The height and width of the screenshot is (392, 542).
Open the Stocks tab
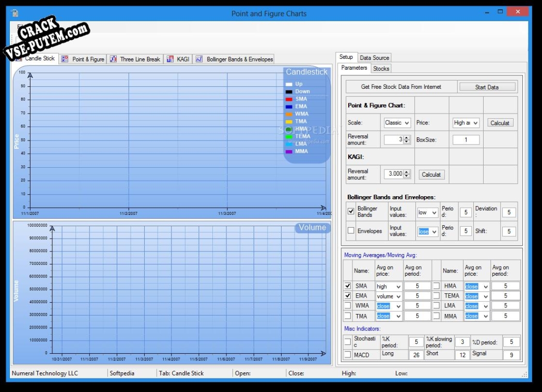click(381, 69)
